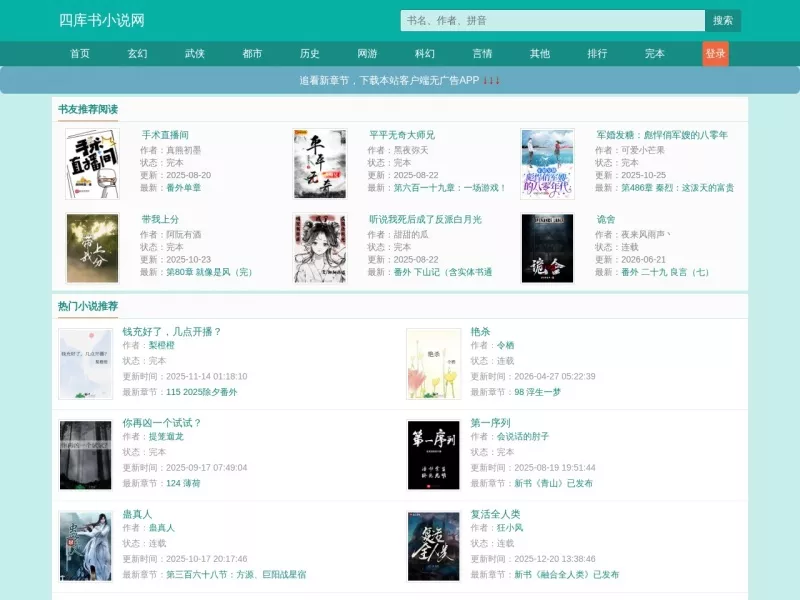
Task: Click the 艳杀 title link
Action: tap(480, 332)
